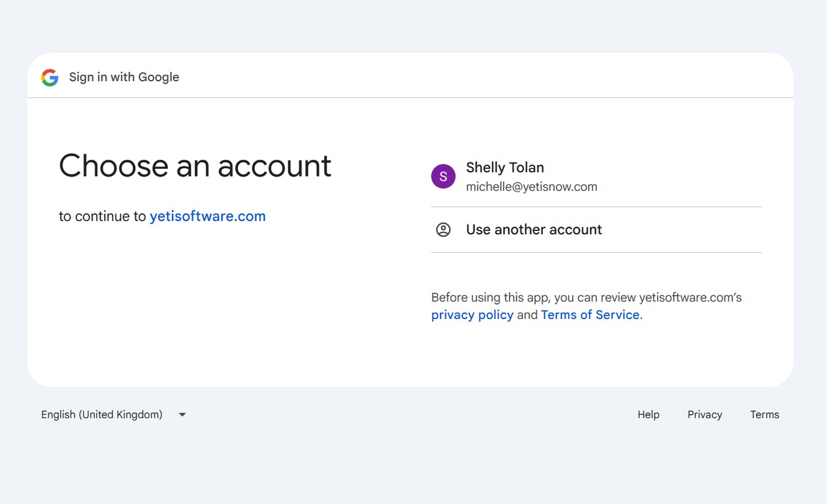Click the Use another account person icon
This screenshot has height=504, width=827.
coord(443,229)
